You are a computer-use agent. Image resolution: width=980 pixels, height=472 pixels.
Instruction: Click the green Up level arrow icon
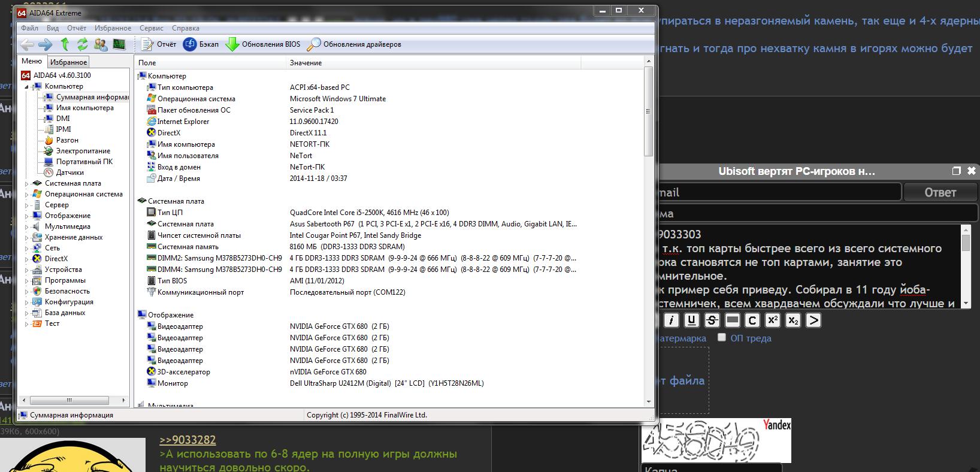tap(65, 44)
